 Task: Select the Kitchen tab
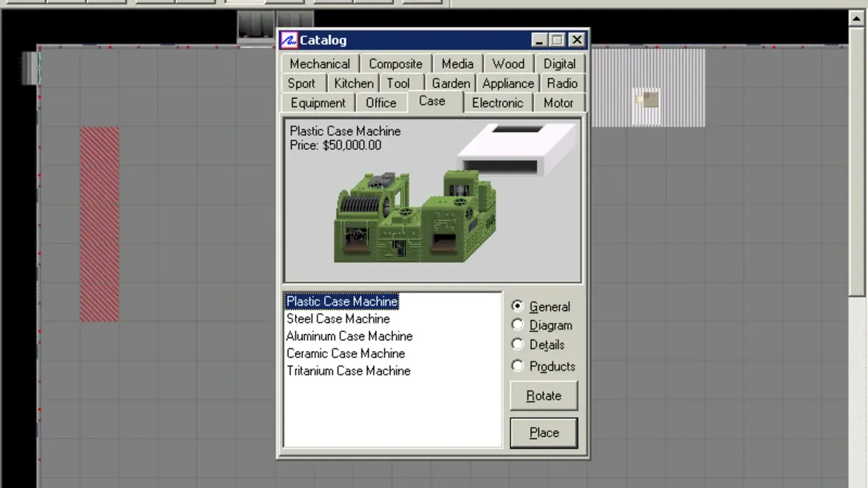pyautogui.click(x=354, y=83)
